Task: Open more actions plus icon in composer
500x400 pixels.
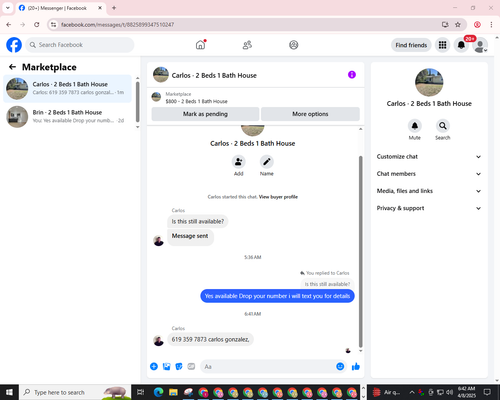Action: click(x=154, y=367)
